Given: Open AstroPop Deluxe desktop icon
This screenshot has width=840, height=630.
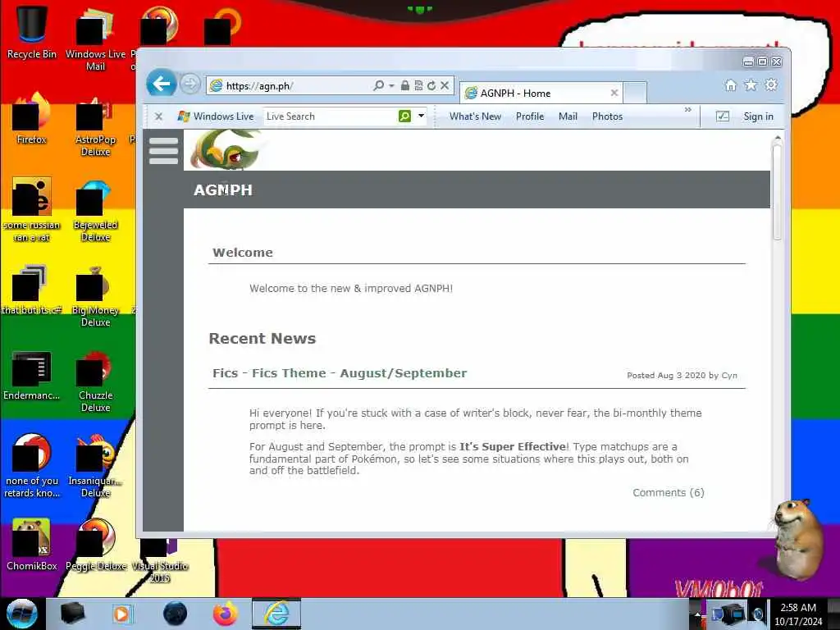Looking at the screenshot, I should tap(95, 126).
